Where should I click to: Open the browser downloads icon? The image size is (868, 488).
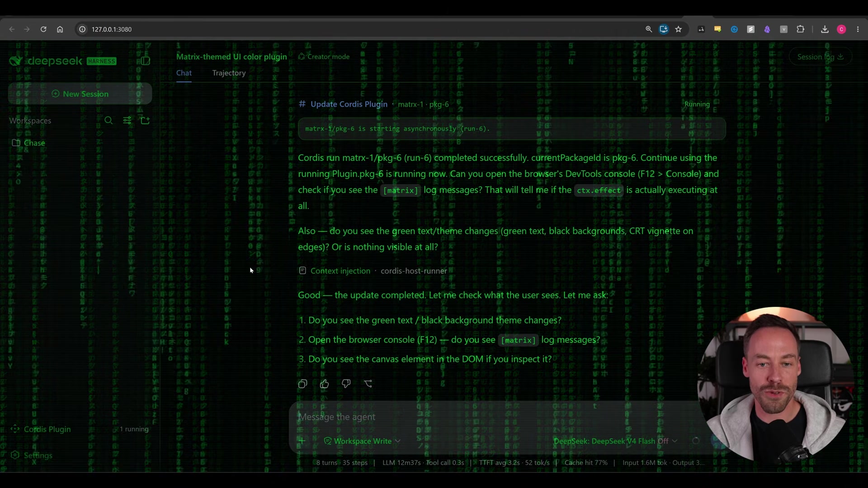coord(825,29)
